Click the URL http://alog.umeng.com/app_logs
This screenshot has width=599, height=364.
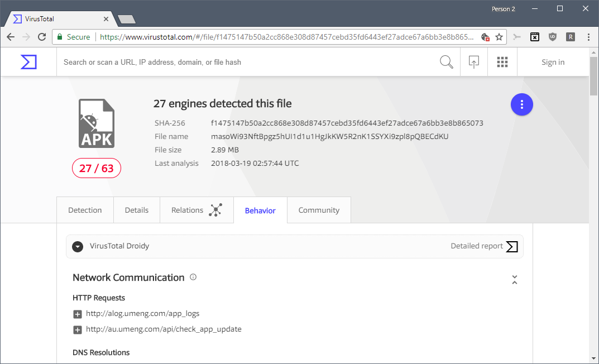(x=142, y=314)
